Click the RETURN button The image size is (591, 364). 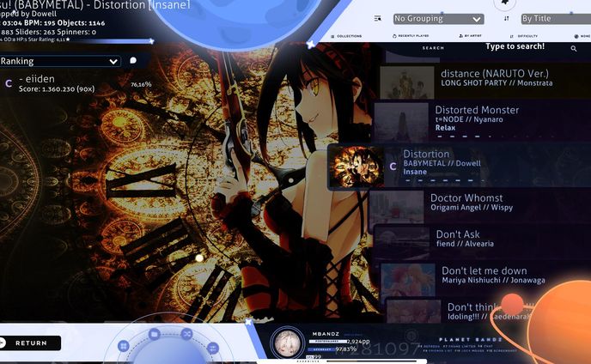(30, 343)
